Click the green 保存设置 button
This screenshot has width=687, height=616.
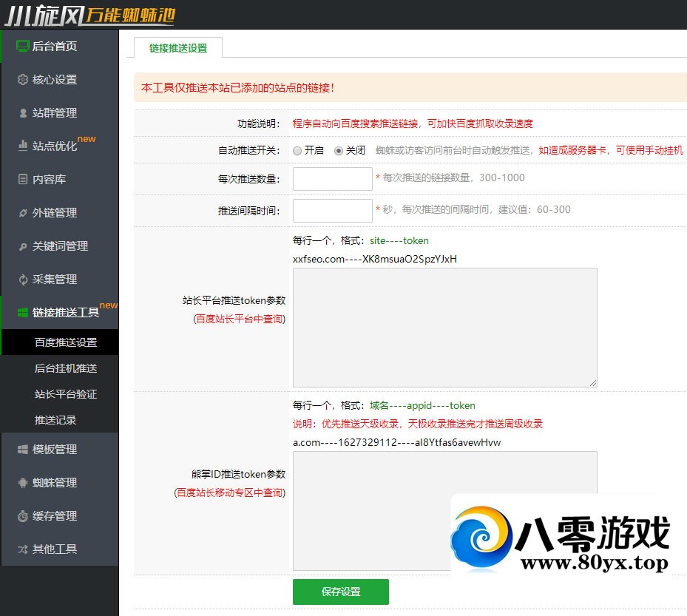click(340, 592)
